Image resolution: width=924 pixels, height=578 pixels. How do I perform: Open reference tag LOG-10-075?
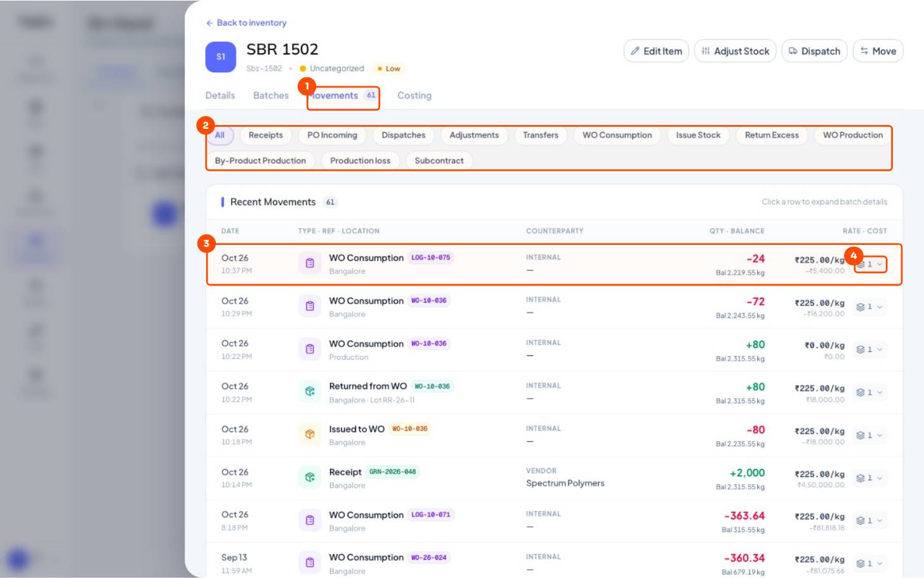(431, 258)
